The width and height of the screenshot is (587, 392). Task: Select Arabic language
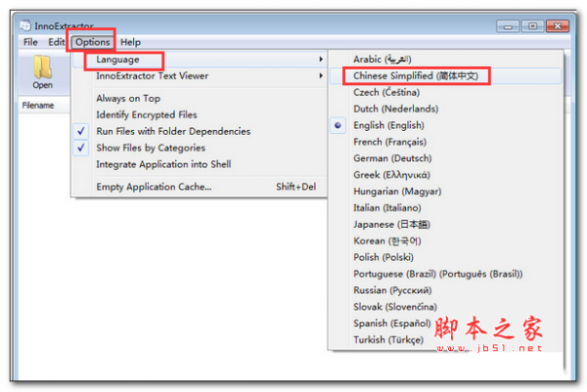click(445, 60)
